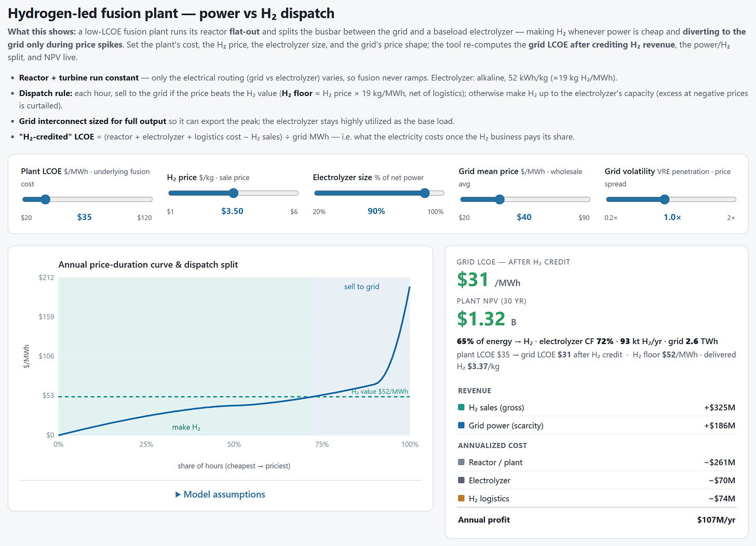The width and height of the screenshot is (756, 546).
Task: Click the $90 grid mean price maximum label
Action: pyautogui.click(x=584, y=218)
